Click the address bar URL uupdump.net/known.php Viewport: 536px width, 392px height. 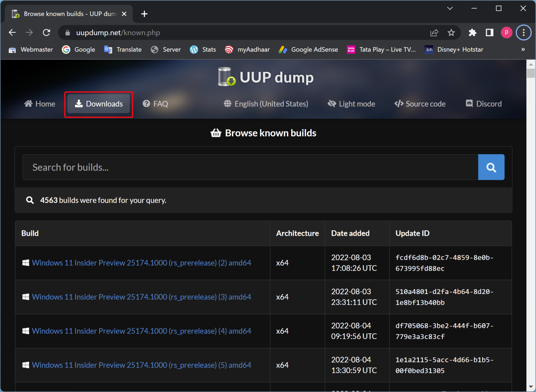118,33
